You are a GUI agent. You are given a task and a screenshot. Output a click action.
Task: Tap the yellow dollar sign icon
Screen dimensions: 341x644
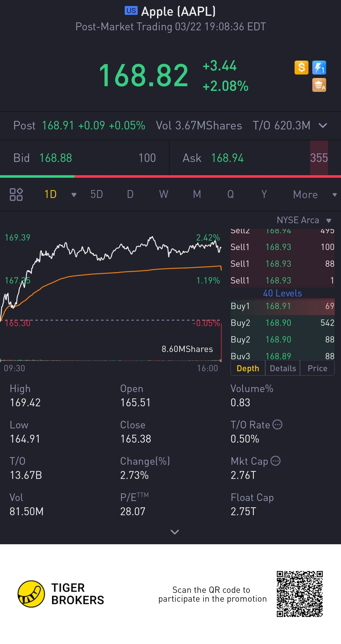(x=301, y=68)
